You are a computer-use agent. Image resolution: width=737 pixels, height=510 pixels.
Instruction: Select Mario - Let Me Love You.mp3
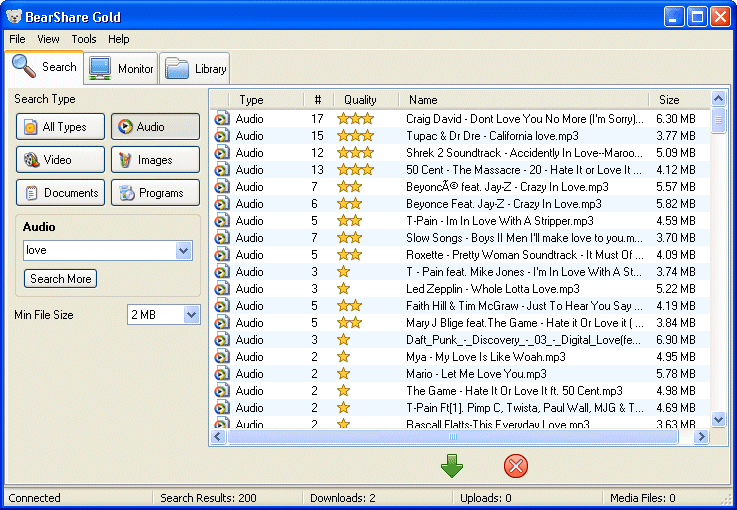tap(476, 374)
